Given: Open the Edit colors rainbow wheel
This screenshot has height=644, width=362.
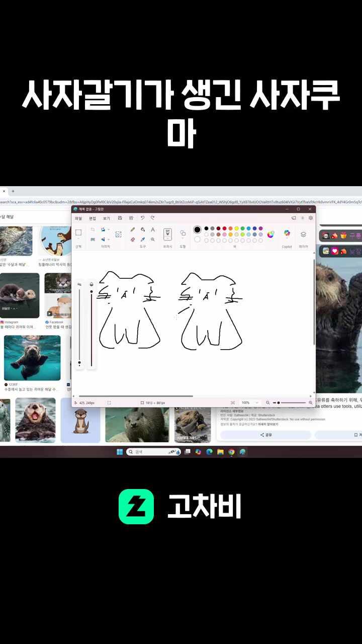Looking at the screenshot, I should (271, 234).
